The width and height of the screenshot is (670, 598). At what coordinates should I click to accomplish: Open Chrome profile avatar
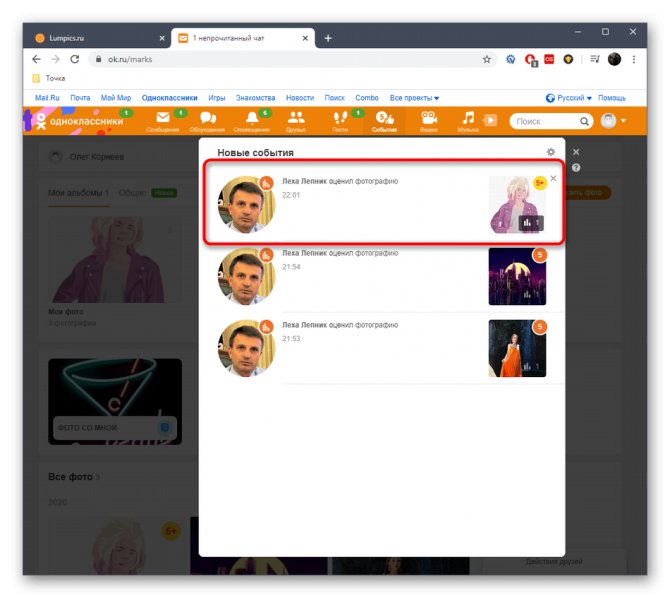[614, 59]
